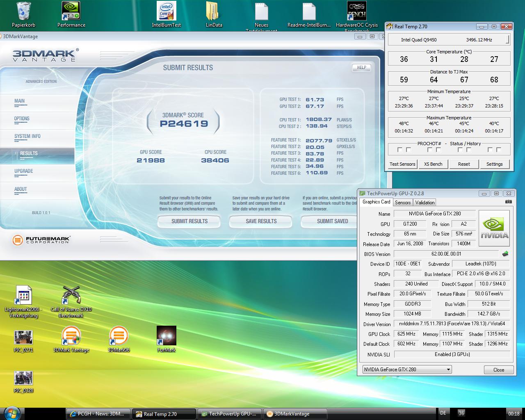This screenshot has height=420, width=525.
Task: Switch to Real Temp 2.70 taskbar item
Action: tap(164, 414)
